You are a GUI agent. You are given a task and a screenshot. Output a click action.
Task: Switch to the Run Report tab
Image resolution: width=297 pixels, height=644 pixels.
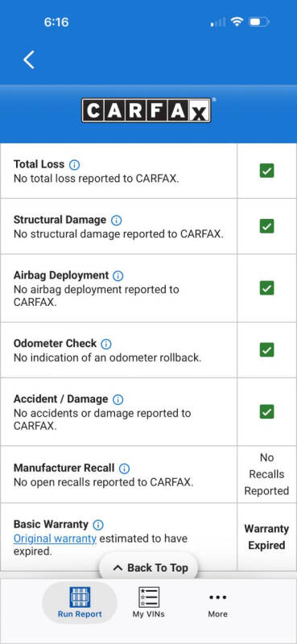[x=80, y=602]
